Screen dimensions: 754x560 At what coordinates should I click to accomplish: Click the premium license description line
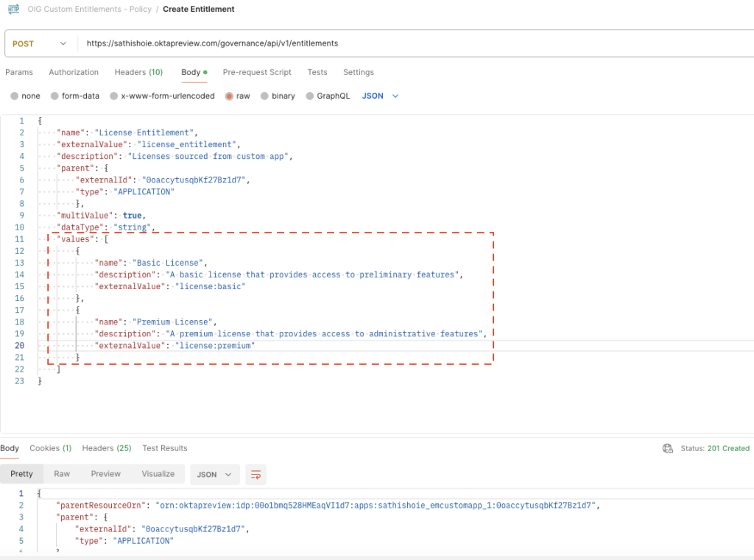[x=290, y=334]
